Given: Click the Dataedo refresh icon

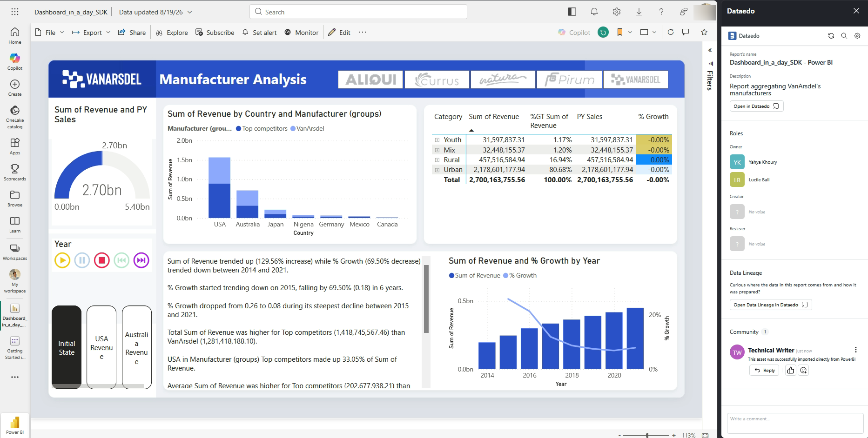Looking at the screenshot, I should (831, 36).
